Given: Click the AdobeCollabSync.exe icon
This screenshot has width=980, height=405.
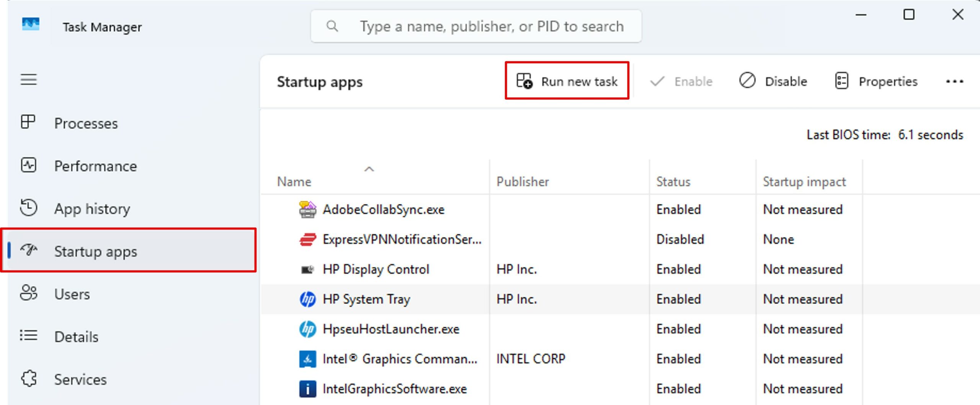Looking at the screenshot, I should tap(307, 210).
